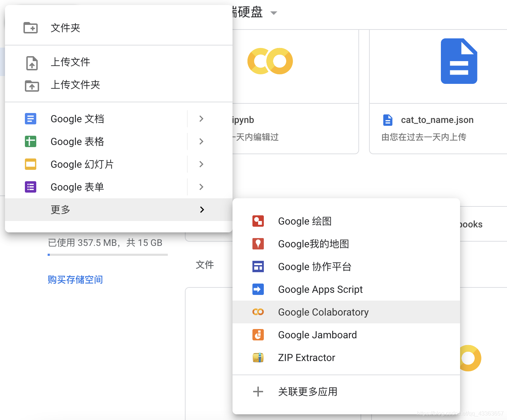Choose Google Jamboard in submenu
Viewport: 507px width, 420px height.
click(346, 335)
